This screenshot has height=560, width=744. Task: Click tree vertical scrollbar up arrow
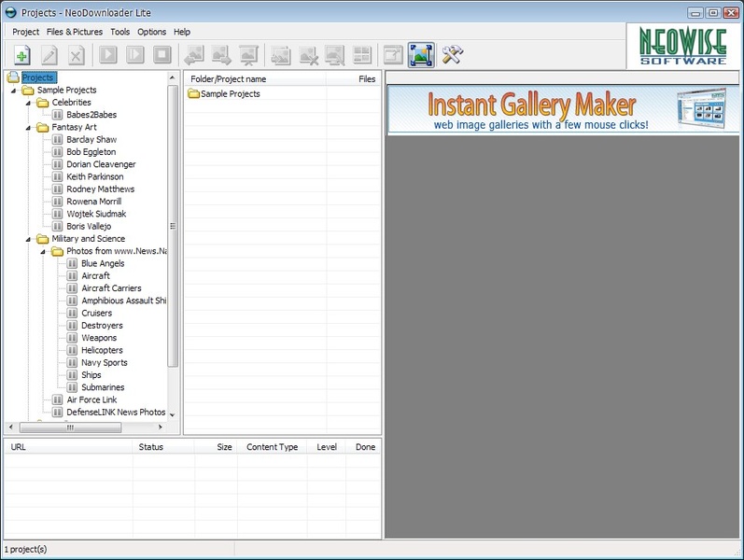click(173, 77)
